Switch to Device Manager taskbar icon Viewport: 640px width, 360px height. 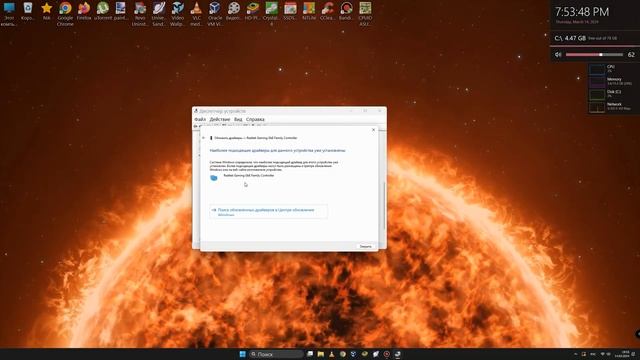(x=397, y=354)
